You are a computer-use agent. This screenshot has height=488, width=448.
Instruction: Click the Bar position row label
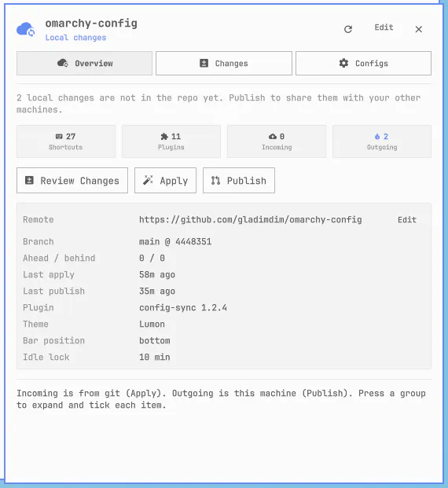(54, 341)
